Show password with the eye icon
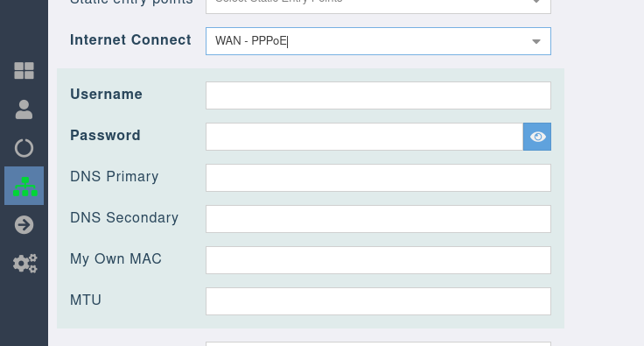This screenshot has height=346, width=644. pyautogui.click(x=537, y=137)
